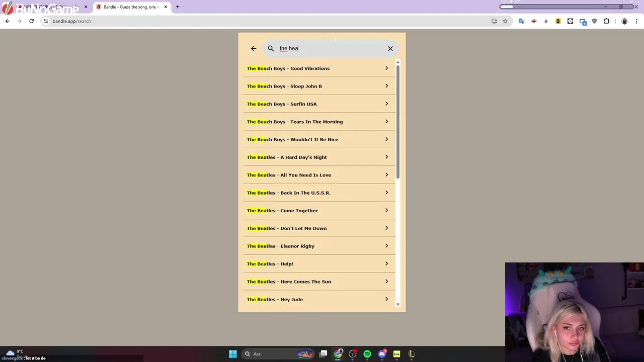
Task: Expand chevron for Back In The U.S.S.R.
Action: (386, 193)
